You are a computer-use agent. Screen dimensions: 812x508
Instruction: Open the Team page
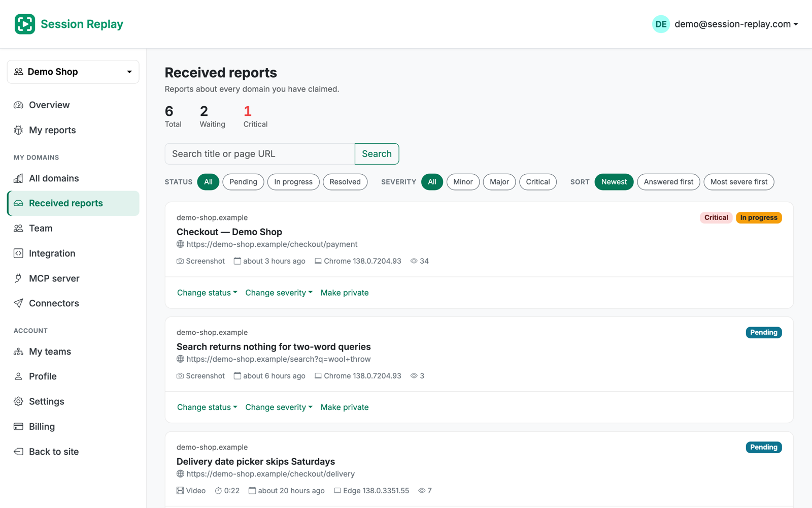coord(73,228)
